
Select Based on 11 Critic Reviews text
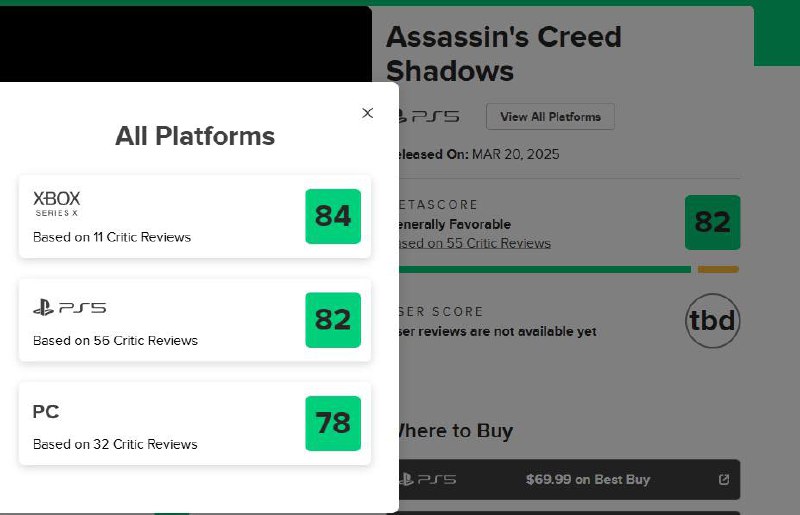pyautogui.click(x=112, y=237)
